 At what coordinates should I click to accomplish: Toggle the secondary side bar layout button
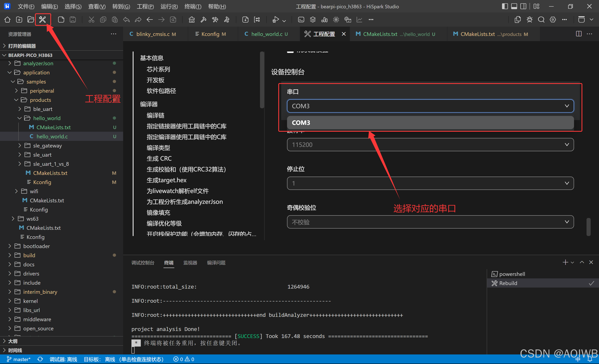coord(523,6)
